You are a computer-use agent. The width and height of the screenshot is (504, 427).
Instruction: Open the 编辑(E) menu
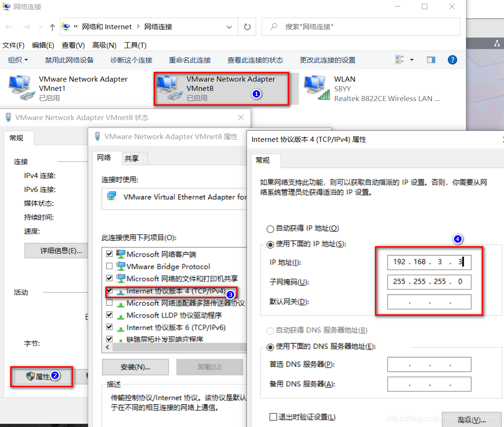pyautogui.click(x=43, y=45)
